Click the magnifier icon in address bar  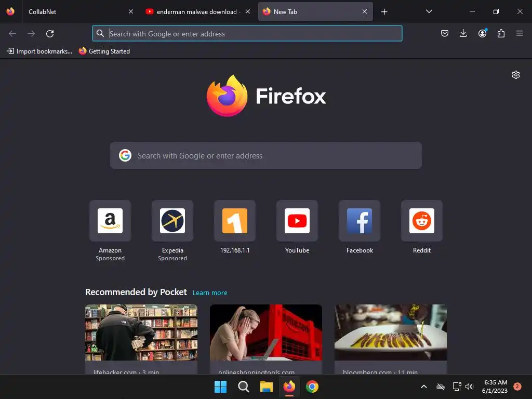click(x=100, y=33)
